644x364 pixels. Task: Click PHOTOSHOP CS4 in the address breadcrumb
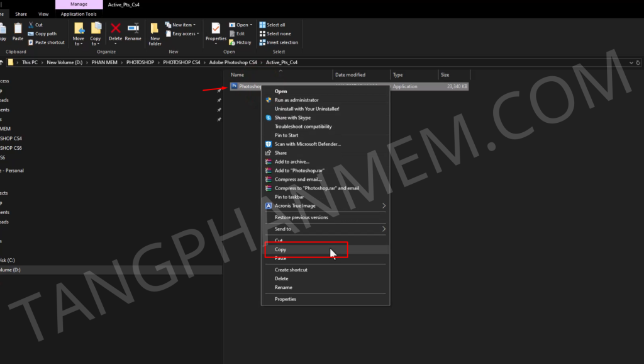click(x=181, y=62)
